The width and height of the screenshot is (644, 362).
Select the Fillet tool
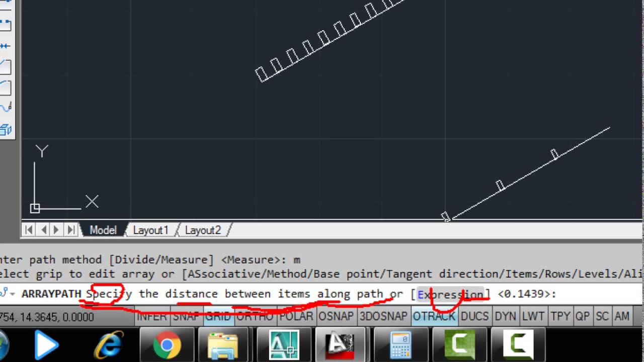click(5, 87)
